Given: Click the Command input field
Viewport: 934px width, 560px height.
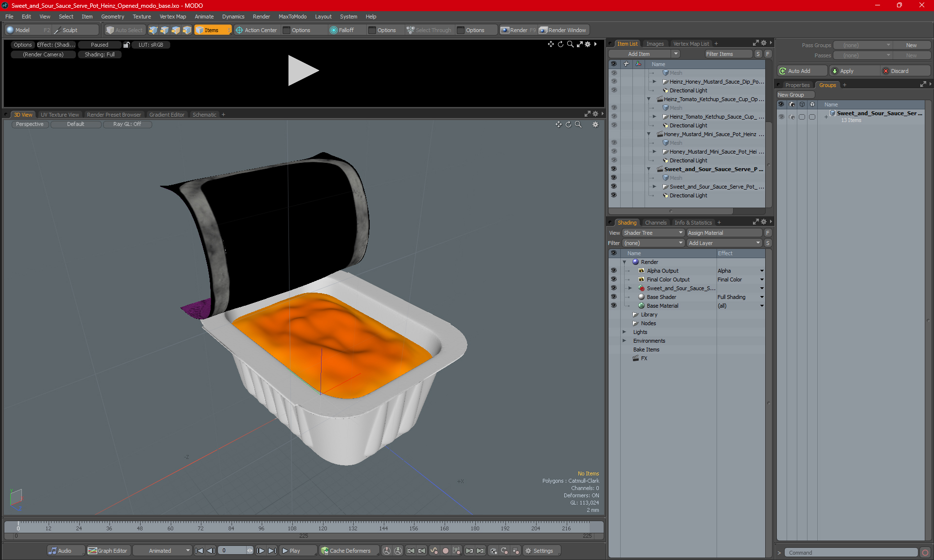Looking at the screenshot, I should coord(851,553).
